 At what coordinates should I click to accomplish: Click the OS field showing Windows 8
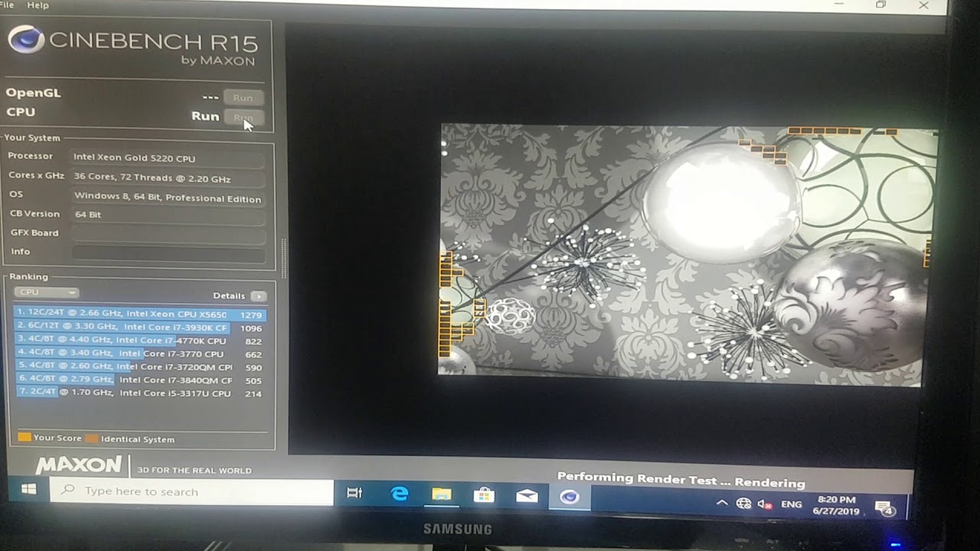(x=167, y=198)
